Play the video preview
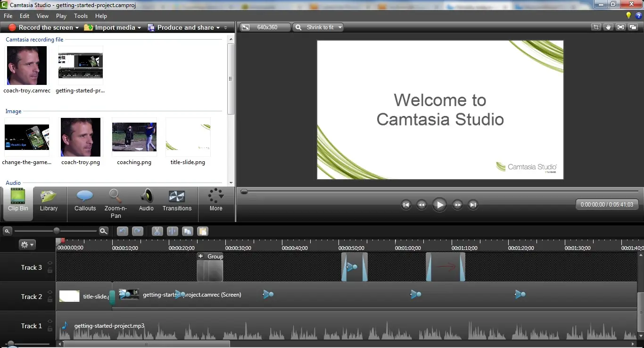644x348 pixels. pos(439,205)
